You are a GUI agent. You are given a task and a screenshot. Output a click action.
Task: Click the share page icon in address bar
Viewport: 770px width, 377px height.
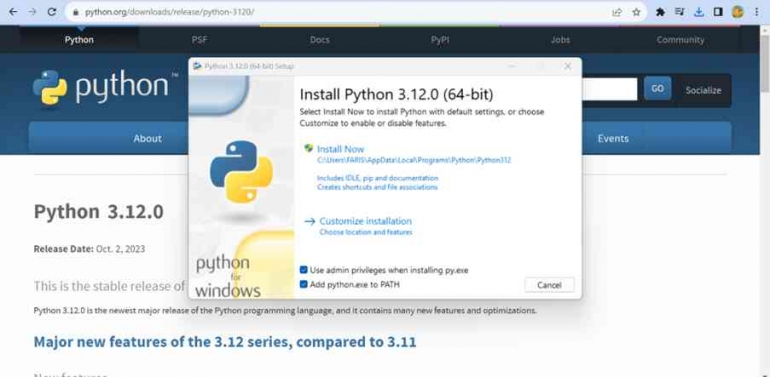[617, 12]
